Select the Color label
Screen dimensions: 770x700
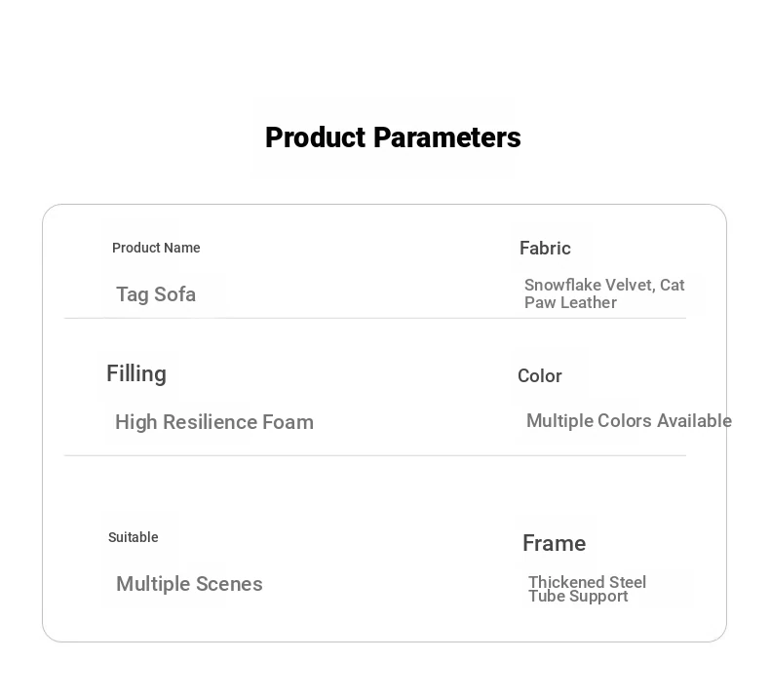(x=540, y=376)
